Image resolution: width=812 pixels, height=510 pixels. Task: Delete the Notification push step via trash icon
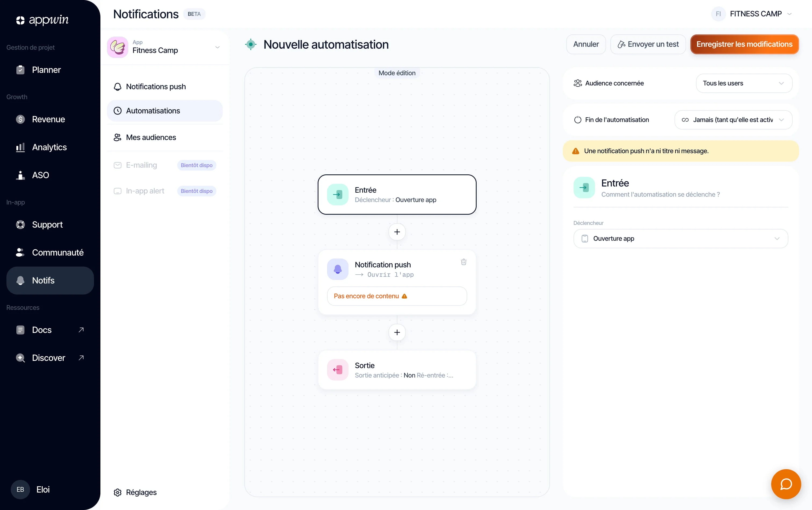pos(463,262)
